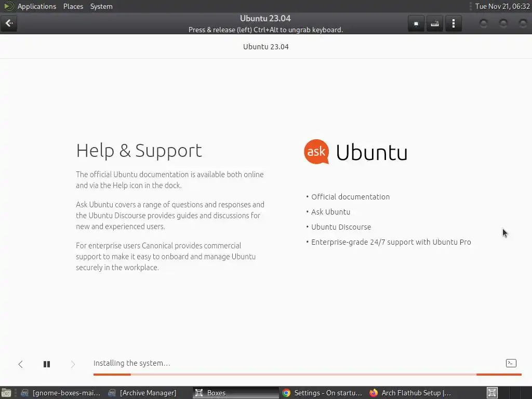Open the installer log terminal icon
Image resolution: width=532 pixels, height=399 pixels.
point(511,363)
